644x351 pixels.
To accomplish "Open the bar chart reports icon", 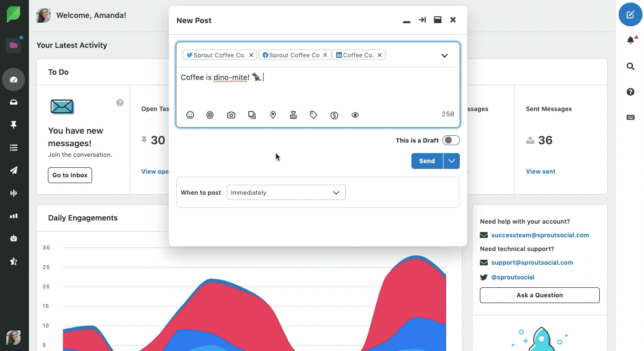I will (14, 216).
